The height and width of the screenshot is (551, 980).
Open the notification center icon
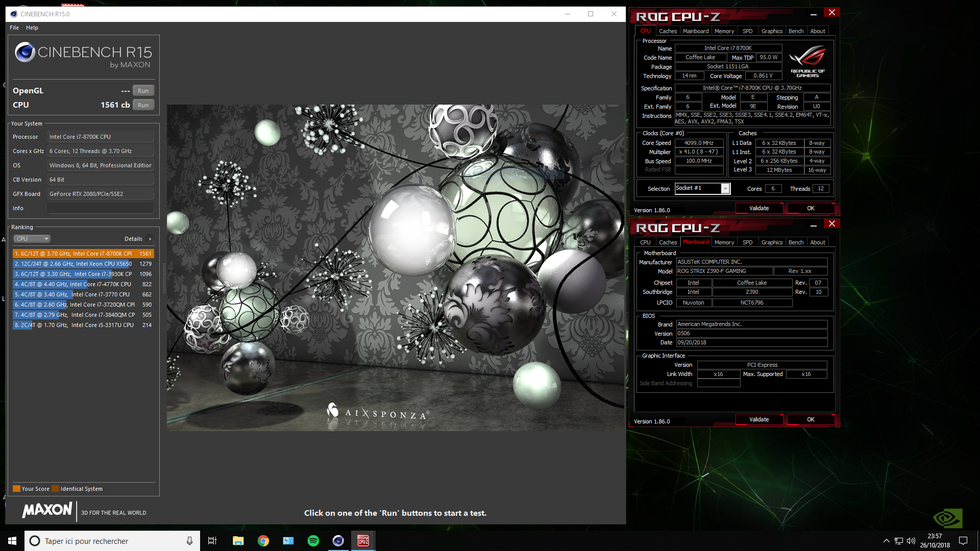point(963,541)
